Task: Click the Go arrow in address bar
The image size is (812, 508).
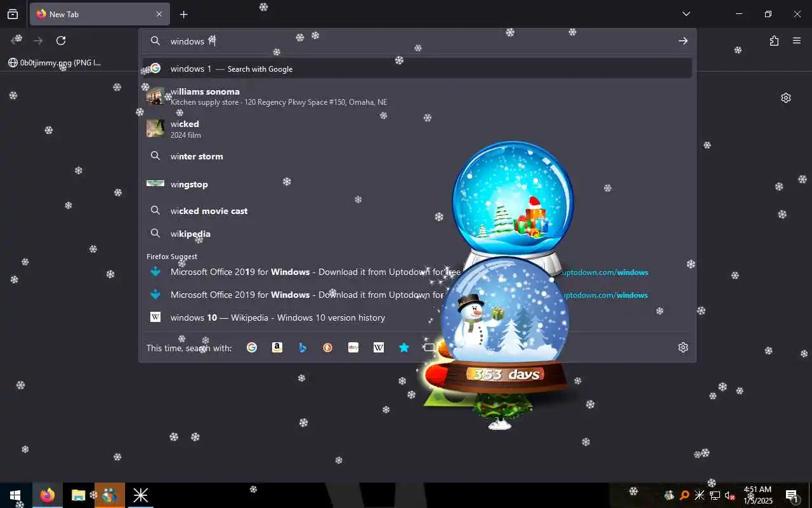Action: click(x=683, y=41)
